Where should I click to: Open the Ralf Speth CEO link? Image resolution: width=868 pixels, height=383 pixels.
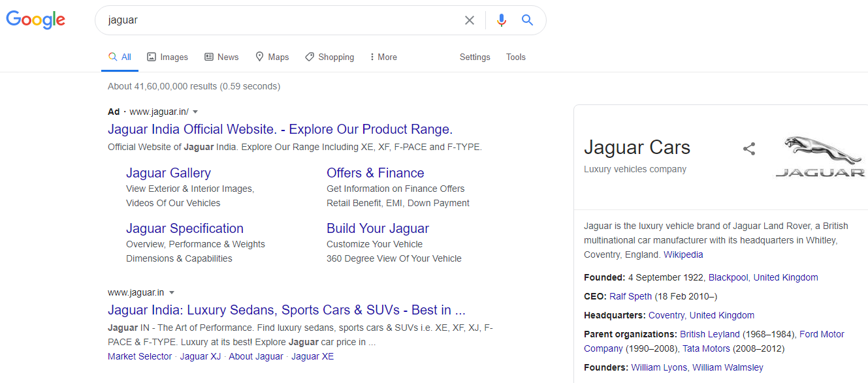(631, 296)
